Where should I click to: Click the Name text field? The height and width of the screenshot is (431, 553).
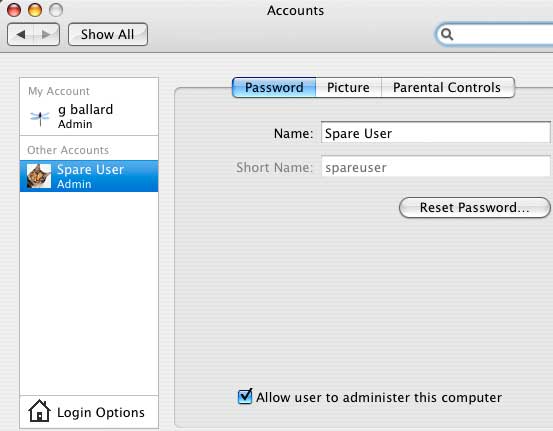[436, 133]
